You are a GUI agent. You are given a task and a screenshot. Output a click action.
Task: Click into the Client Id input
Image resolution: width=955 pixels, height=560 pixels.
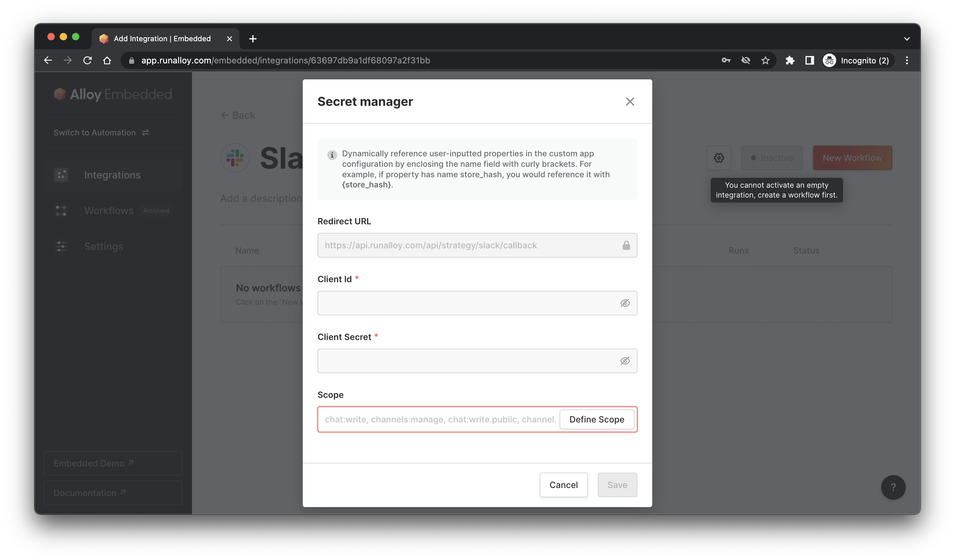point(466,303)
